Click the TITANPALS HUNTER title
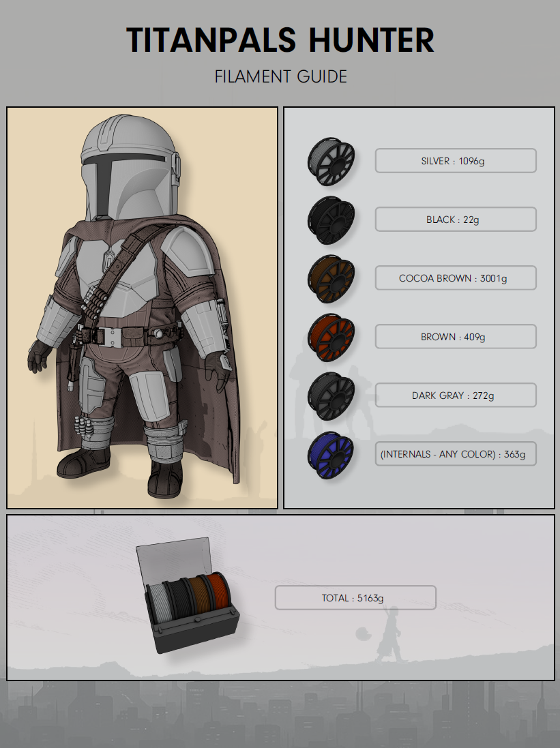Screen dimensions: 560x748 point(280,40)
